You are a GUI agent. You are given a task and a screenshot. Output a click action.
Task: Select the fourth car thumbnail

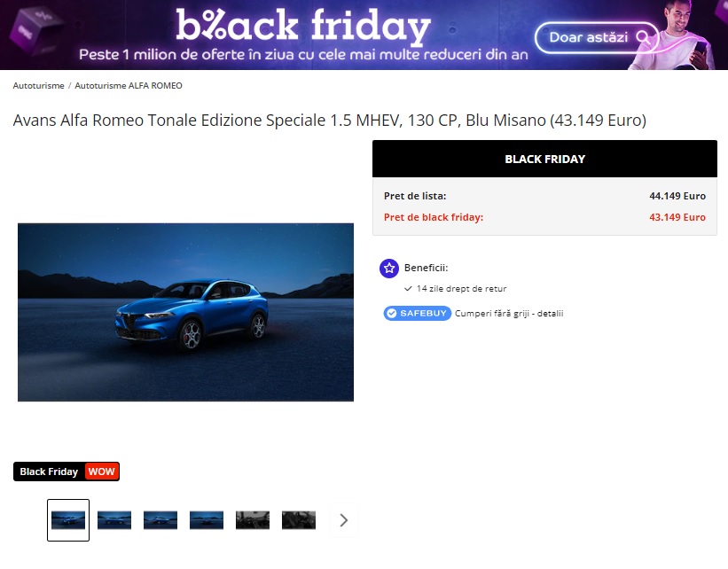(x=206, y=520)
